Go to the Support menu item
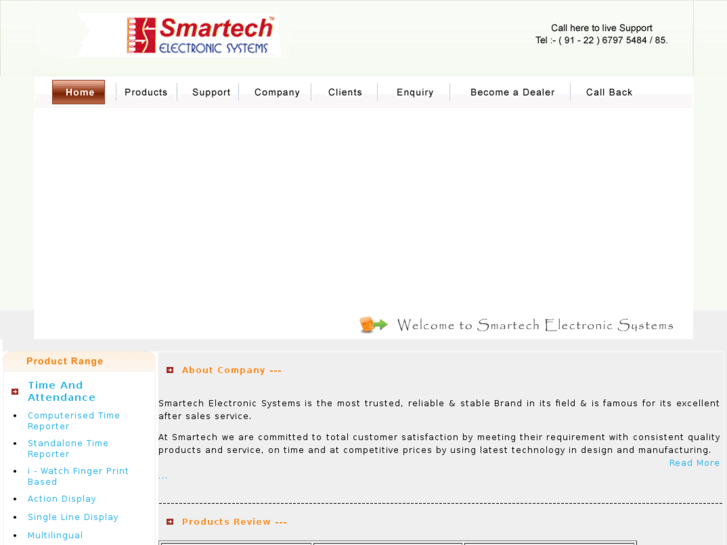 point(211,92)
